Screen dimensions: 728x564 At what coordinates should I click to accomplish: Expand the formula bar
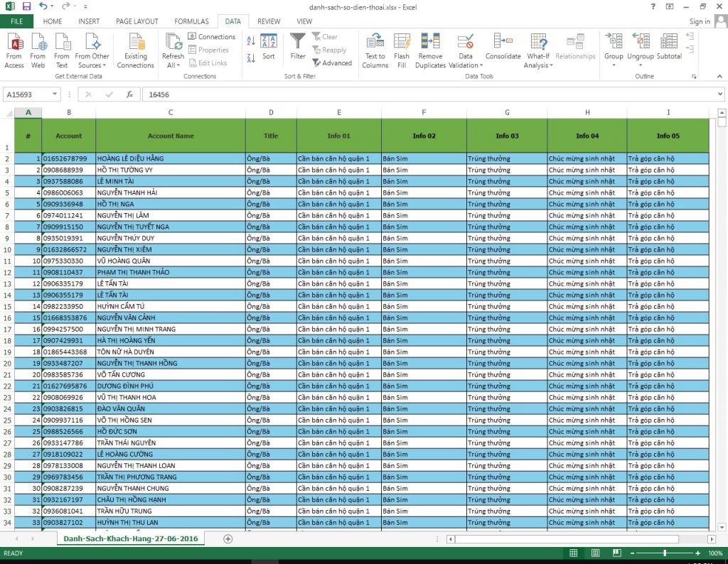[719, 94]
